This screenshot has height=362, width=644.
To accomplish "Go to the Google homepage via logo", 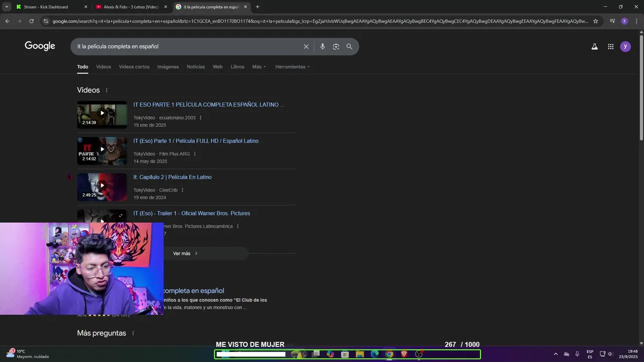I will 40,46.
